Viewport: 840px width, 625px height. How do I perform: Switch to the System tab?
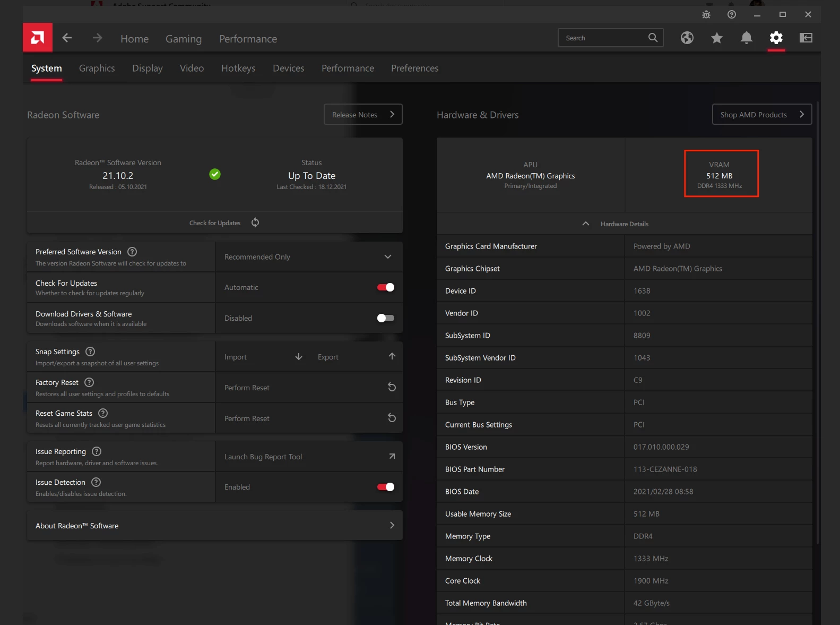pyautogui.click(x=47, y=69)
